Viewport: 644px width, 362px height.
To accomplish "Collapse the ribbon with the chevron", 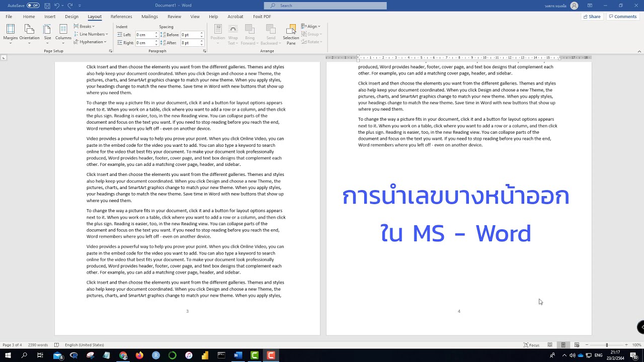I will click(x=639, y=51).
